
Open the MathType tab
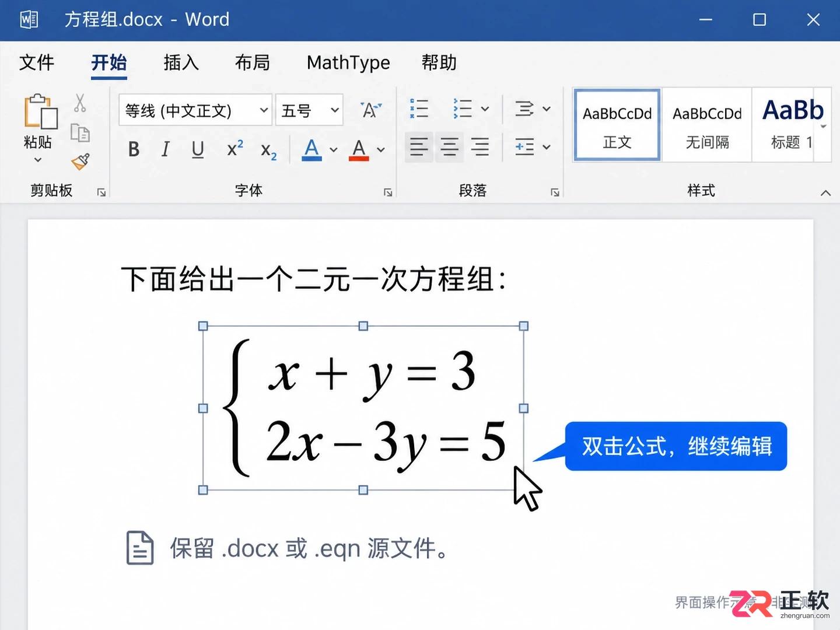(x=348, y=62)
